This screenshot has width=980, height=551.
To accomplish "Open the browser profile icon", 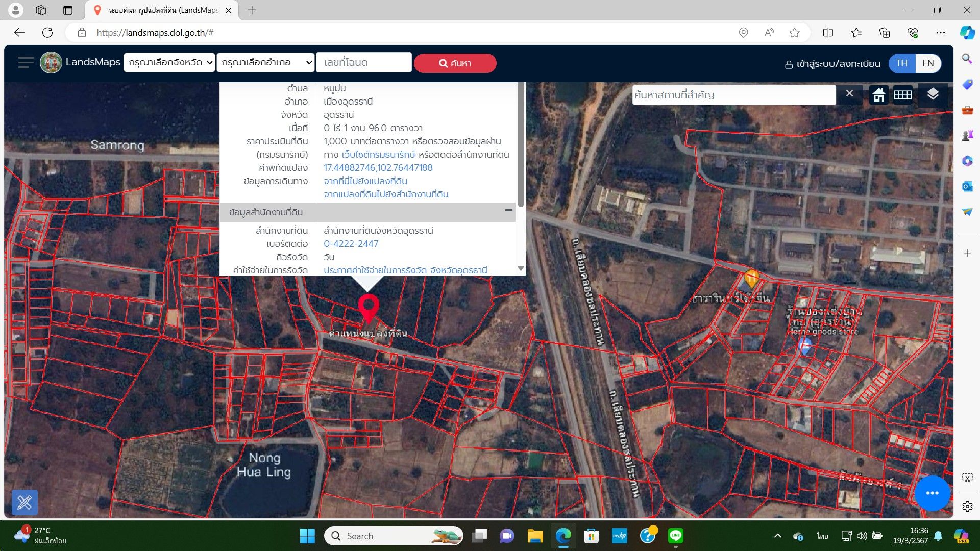I will [16, 10].
